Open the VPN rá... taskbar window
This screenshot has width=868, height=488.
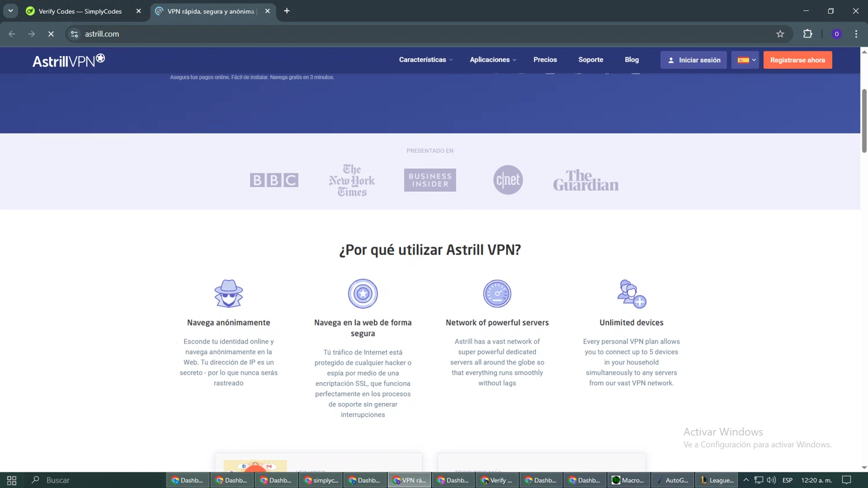pyautogui.click(x=409, y=480)
